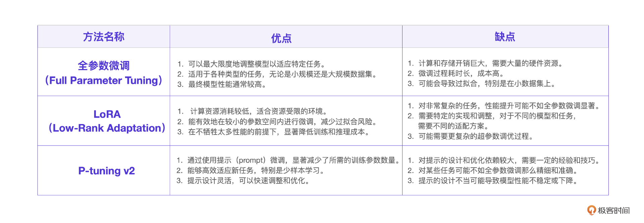The image size is (644, 223).
Task: Click the (Full Parameter Tuning) label
Action: pyautogui.click(x=104, y=80)
